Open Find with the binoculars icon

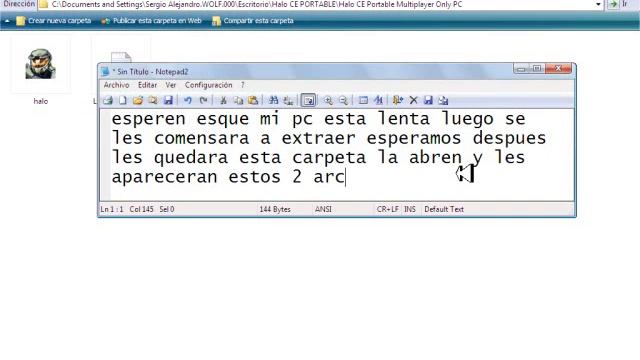(273, 100)
